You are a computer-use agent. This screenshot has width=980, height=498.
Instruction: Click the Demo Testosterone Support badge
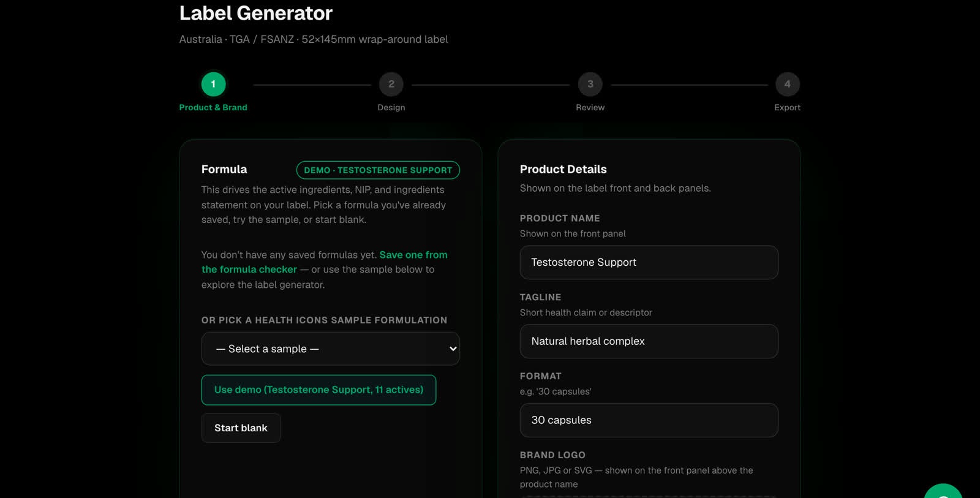(x=378, y=170)
